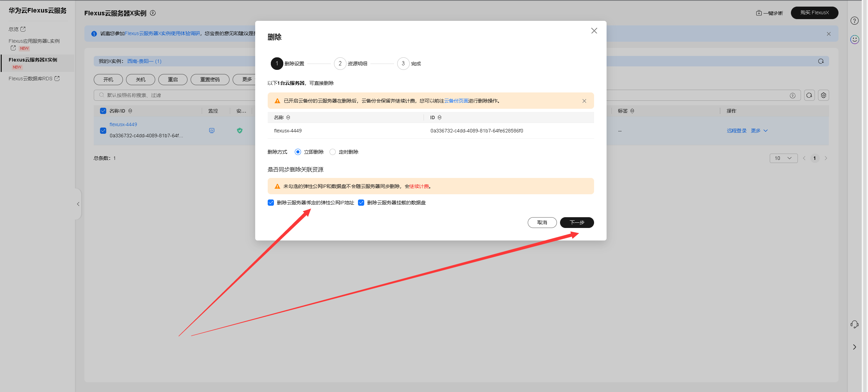
Task: Toggle 删除云服务器绑定的弹性公网IP地址 checkbox
Action: (x=271, y=203)
